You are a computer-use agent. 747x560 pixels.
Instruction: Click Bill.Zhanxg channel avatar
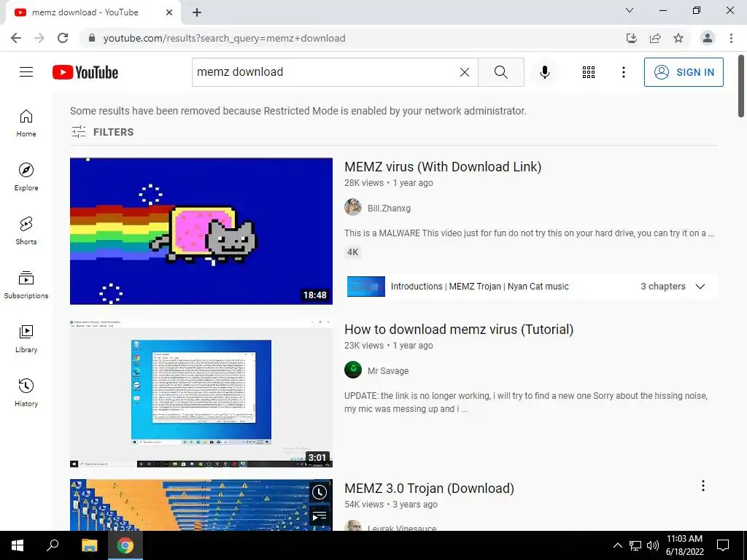point(353,207)
